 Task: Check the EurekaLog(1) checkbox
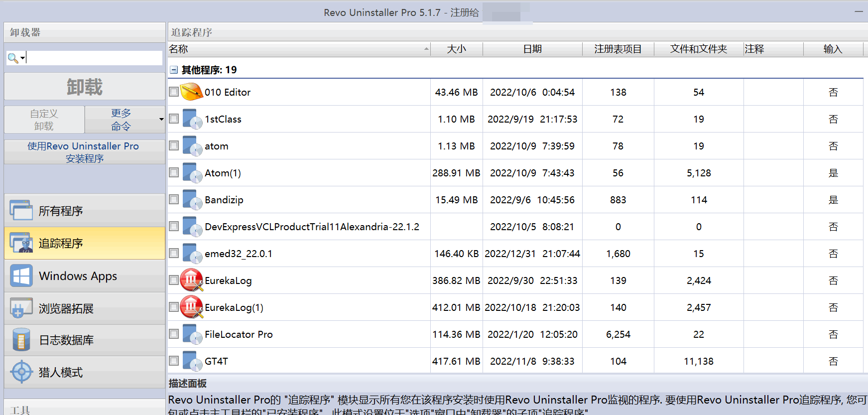(x=174, y=307)
